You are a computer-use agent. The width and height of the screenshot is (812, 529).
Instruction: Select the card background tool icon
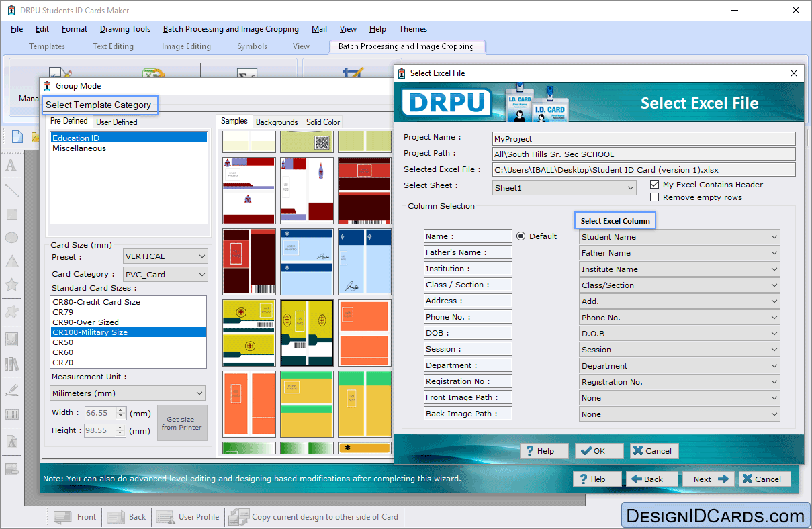[11, 469]
